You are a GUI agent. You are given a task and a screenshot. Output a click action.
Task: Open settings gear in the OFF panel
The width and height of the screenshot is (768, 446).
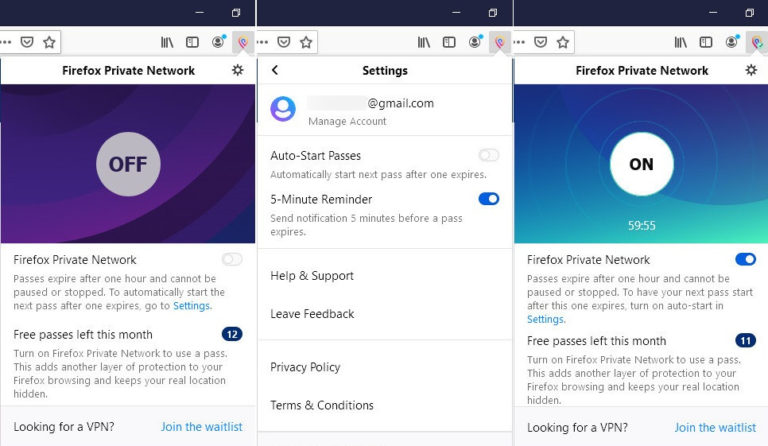click(237, 70)
